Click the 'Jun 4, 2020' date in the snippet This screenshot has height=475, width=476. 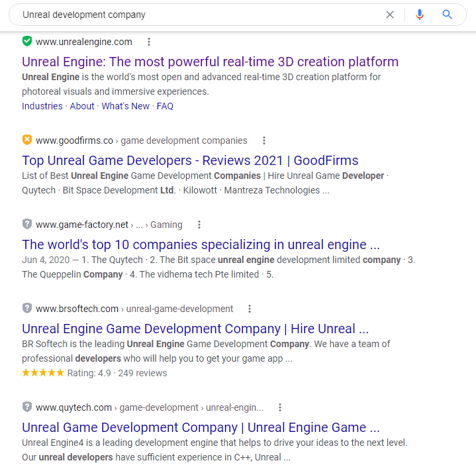[x=46, y=260]
